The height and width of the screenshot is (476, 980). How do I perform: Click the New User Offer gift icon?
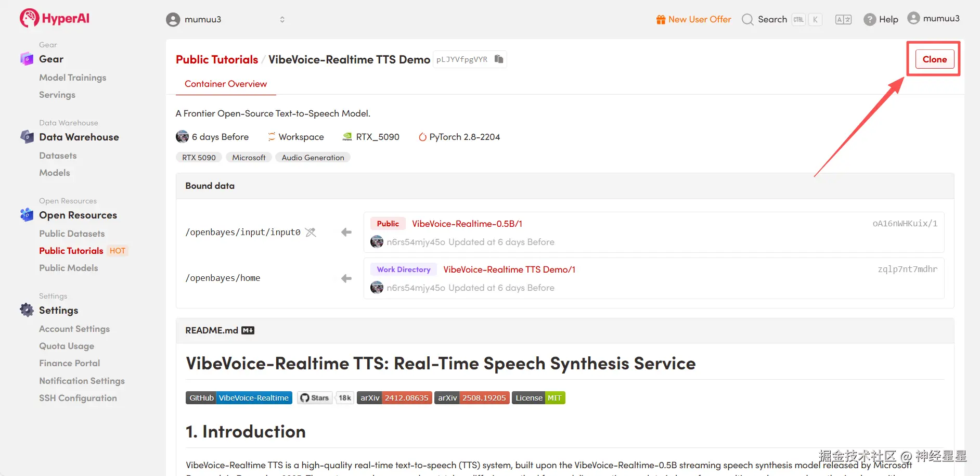661,20
